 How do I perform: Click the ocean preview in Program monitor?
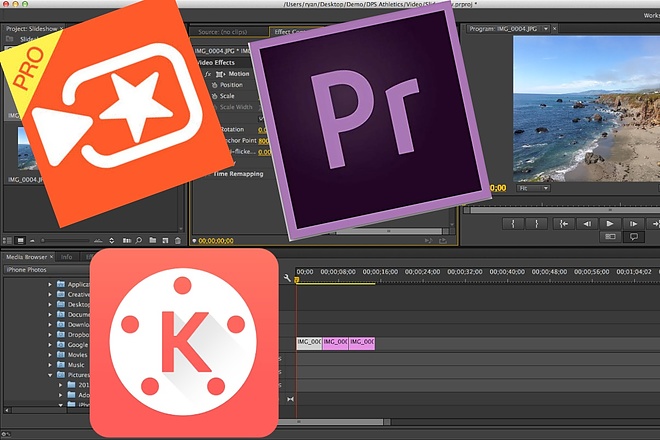[586, 109]
